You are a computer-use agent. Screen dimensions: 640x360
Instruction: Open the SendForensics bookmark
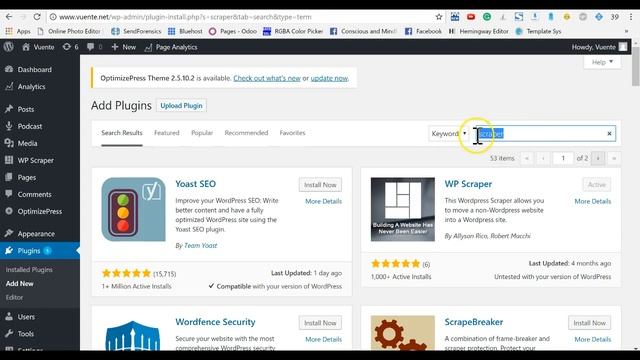[x=136, y=31]
